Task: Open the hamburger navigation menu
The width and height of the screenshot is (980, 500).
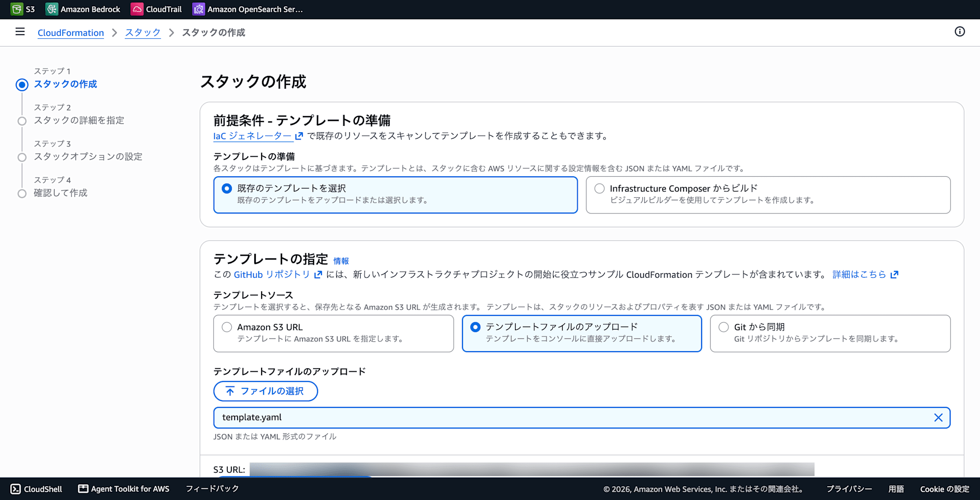Action: coord(20,32)
